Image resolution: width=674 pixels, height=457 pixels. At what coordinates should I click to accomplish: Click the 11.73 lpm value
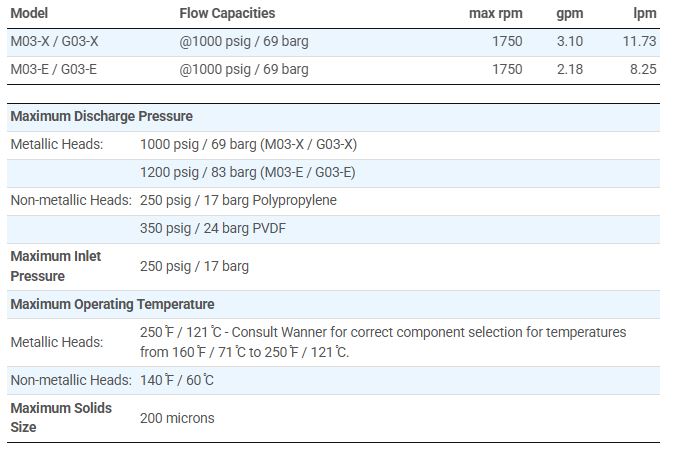point(639,41)
